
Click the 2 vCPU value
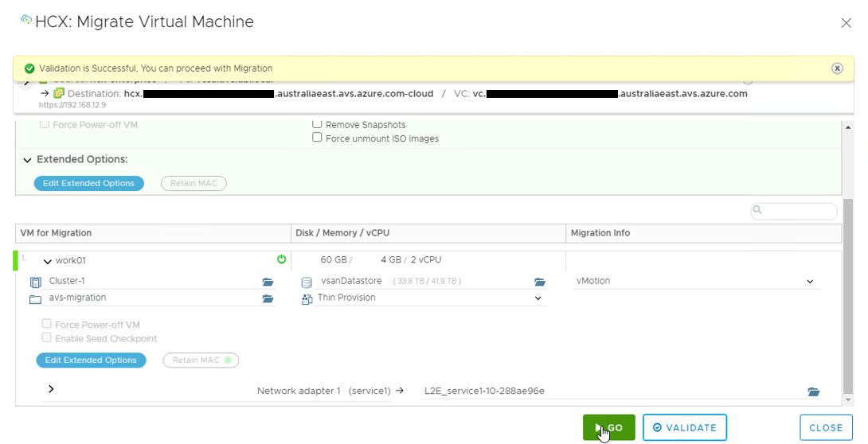click(x=426, y=259)
